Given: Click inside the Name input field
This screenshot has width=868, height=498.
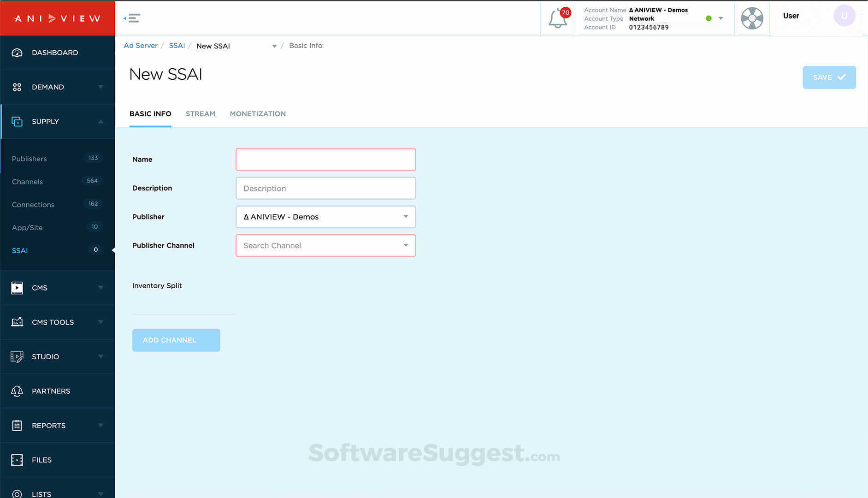Looking at the screenshot, I should point(325,159).
